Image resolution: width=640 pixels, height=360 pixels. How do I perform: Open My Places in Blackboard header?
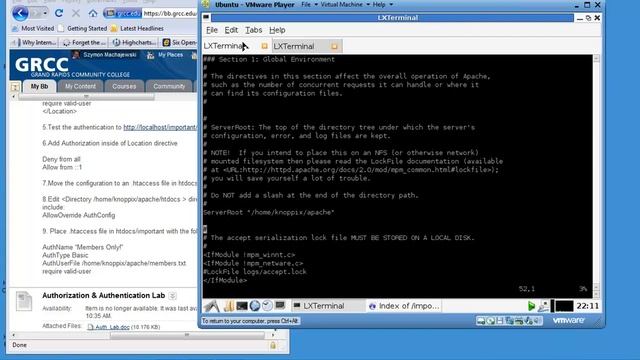click(x=170, y=55)
